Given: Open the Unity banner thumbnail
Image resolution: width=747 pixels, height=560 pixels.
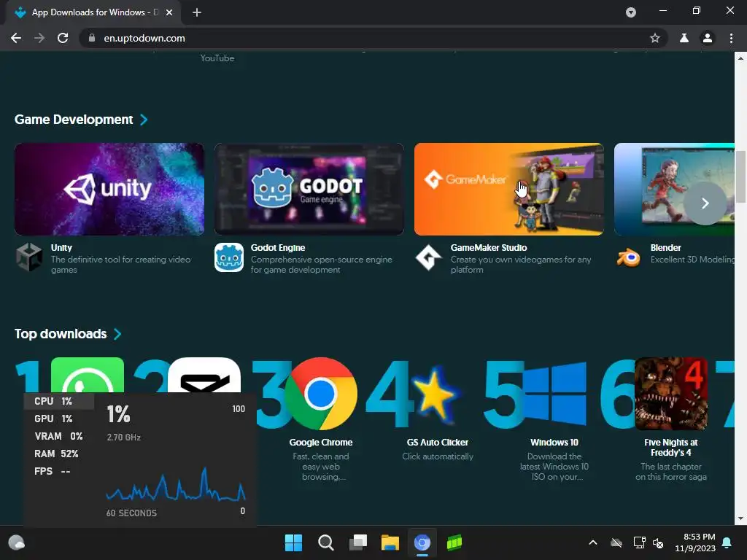Looking at the screenshot, I should point(109,189).
